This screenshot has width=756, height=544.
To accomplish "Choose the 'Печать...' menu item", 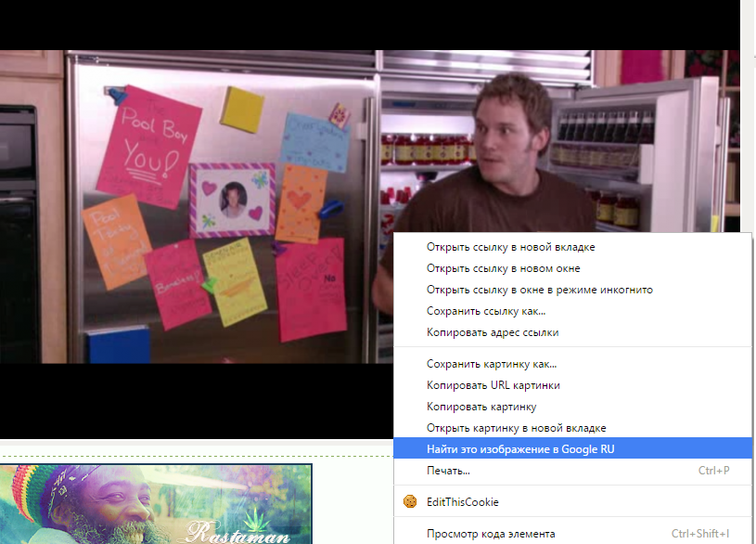I will click(572, 470).
